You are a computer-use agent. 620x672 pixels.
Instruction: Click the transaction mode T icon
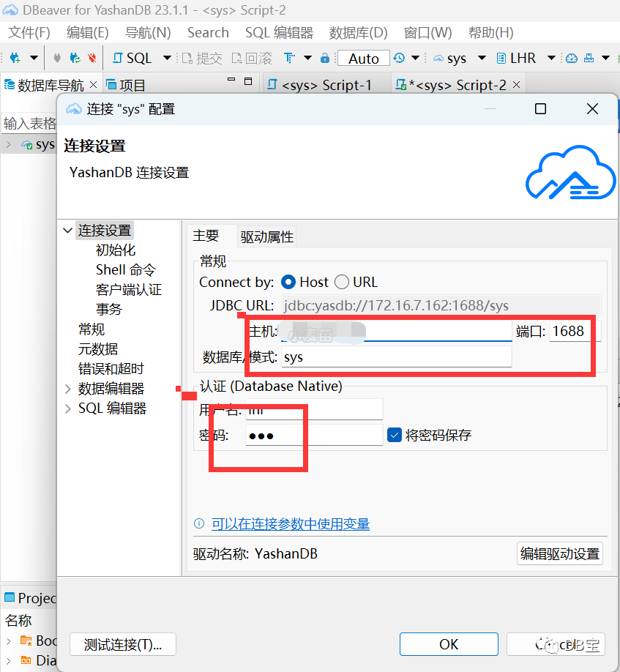[x=290, y=58]
